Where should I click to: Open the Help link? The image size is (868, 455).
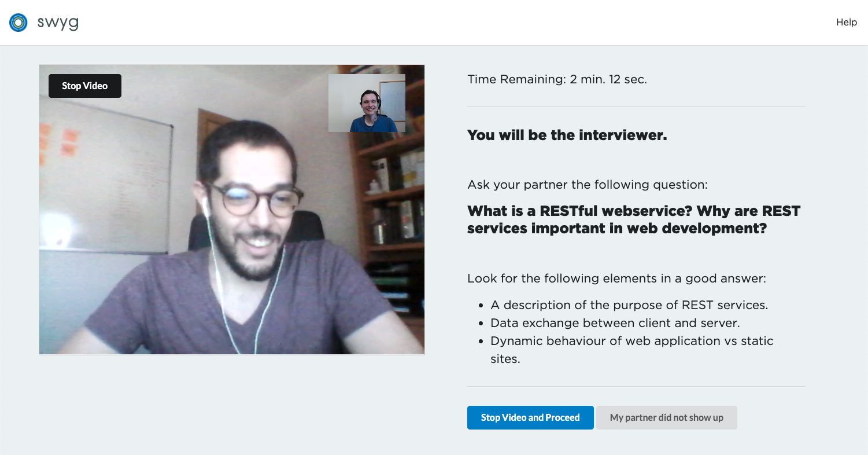846,22
